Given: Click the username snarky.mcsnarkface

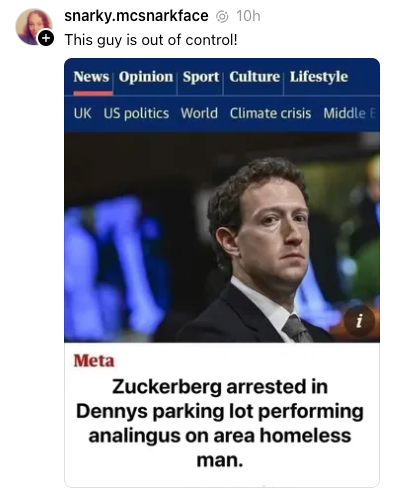Looking at the screenshot, I should coord(136,16).
